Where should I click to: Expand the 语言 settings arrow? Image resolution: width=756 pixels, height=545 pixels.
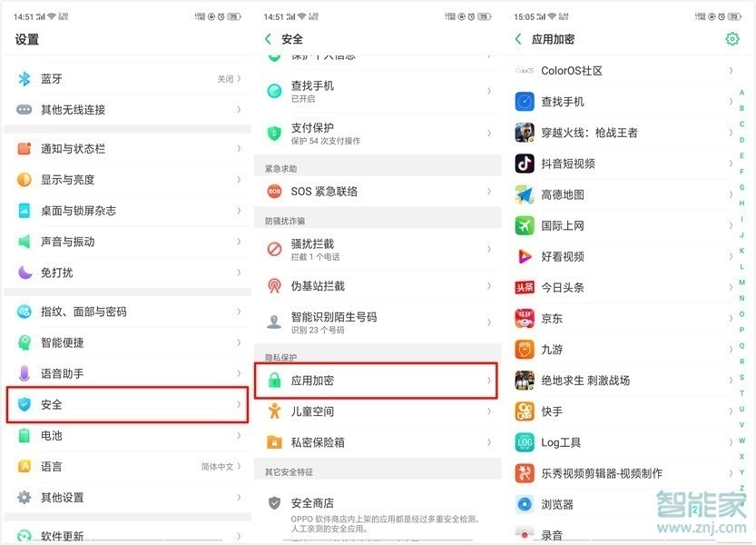(x=241, y=466)
